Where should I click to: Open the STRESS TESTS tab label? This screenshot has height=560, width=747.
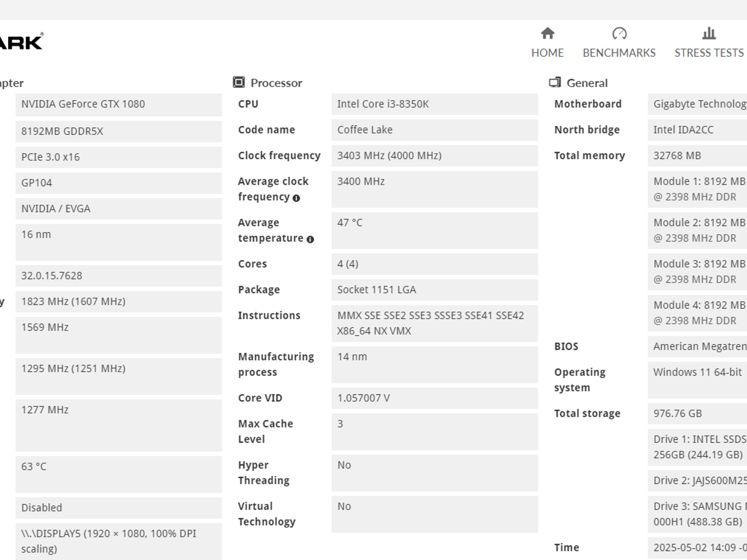(x=709, y=53)
